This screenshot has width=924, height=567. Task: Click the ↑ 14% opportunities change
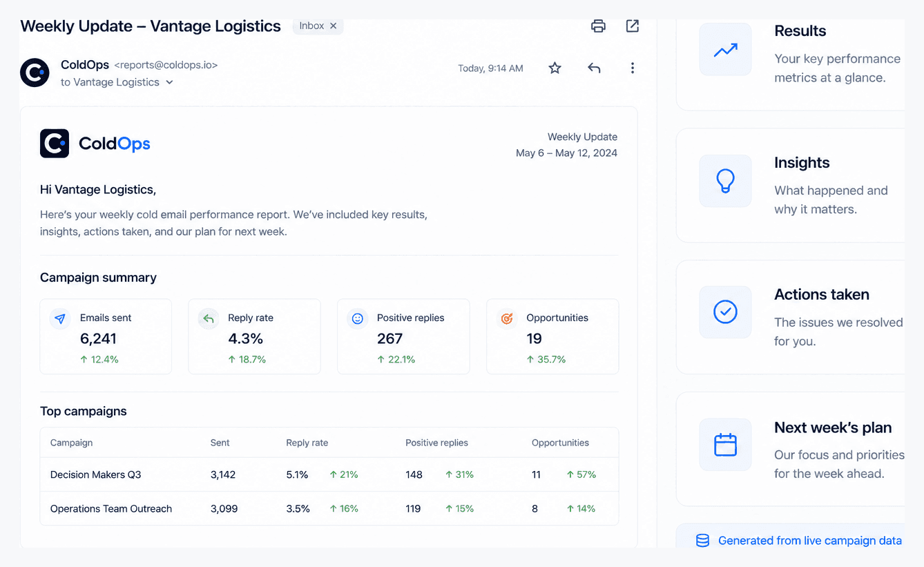coord(581,508)
